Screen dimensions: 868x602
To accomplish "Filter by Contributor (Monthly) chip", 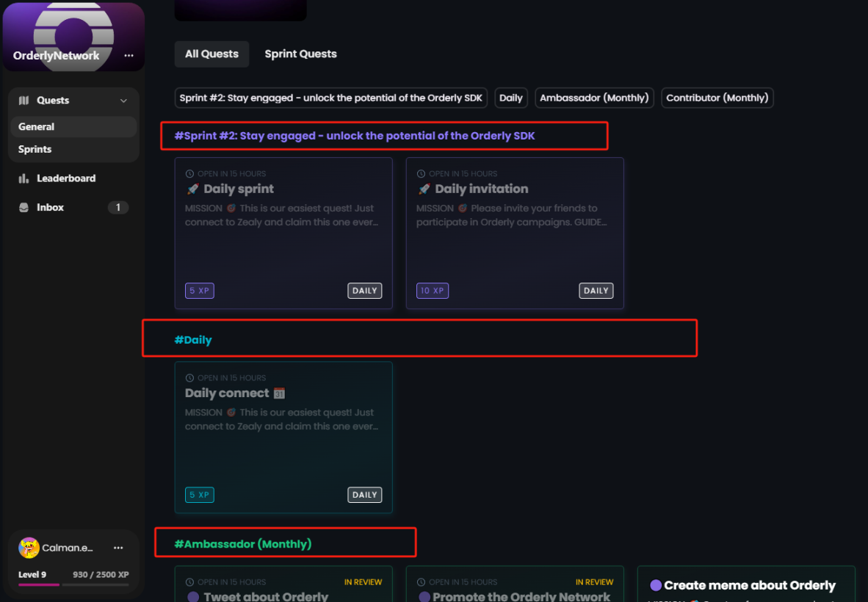I will pyautogui.click(x=717, y=98).
